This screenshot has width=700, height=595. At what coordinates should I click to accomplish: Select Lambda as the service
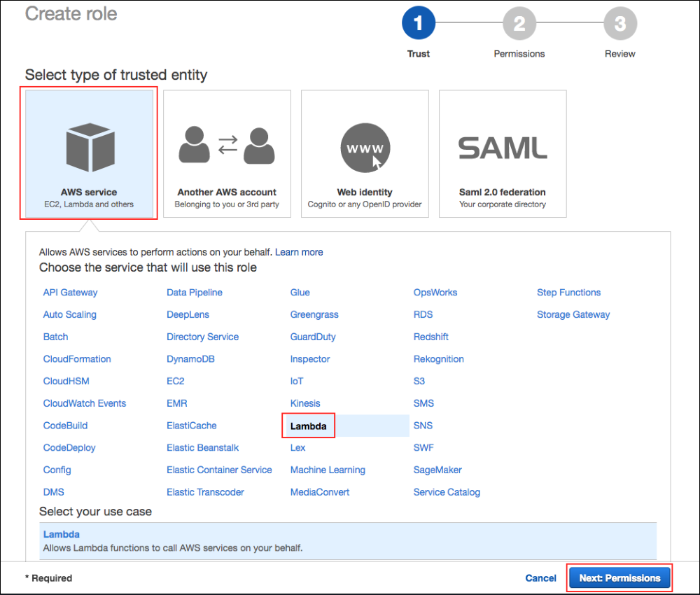click(308, 425)
